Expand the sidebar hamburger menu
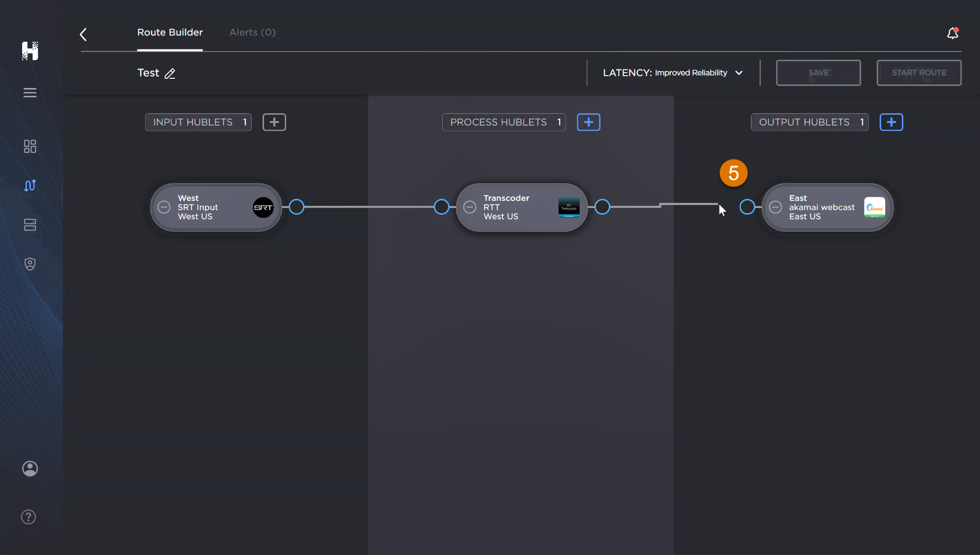Screen dimensions: 980x555 tap(29, 93)
